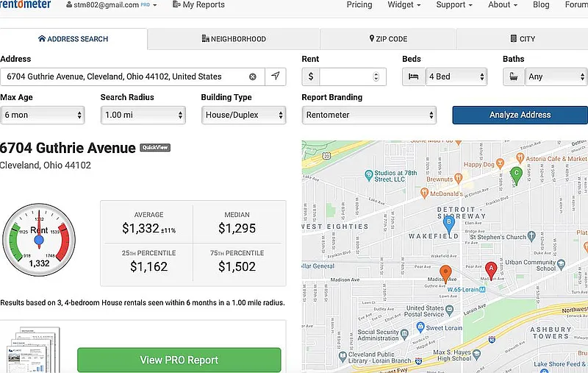Clear the address field with the X icon

coord(253,77)
